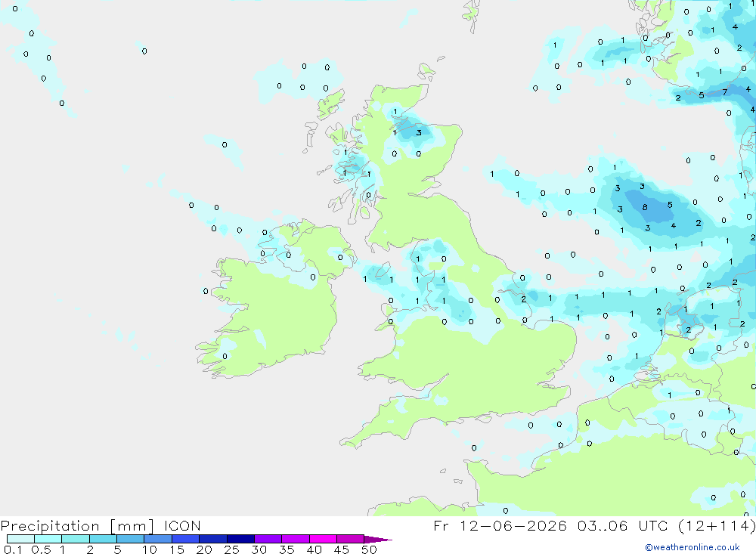Click the '30' legend scale label
756x554 pixels.
click(x=259, y=549)
